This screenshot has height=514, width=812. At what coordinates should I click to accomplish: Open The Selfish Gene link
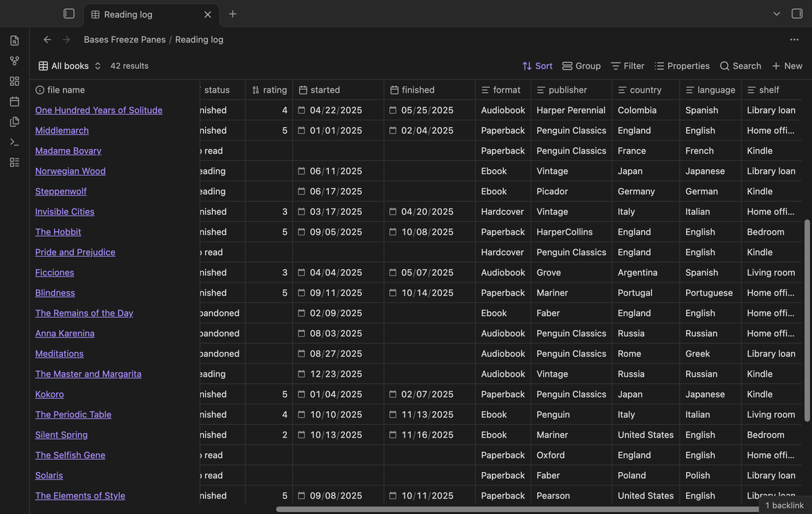click(x=70, y=455)
